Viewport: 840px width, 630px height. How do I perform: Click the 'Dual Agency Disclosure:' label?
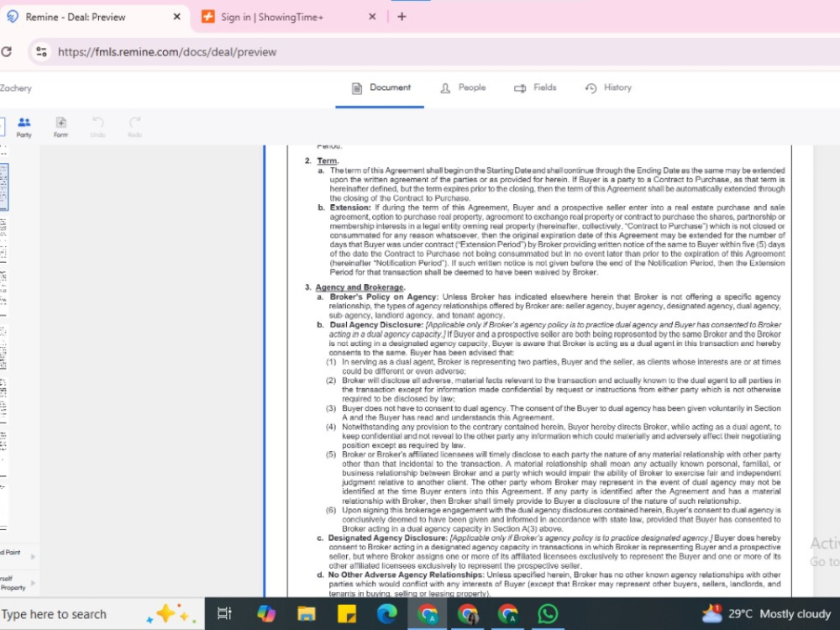376,324
